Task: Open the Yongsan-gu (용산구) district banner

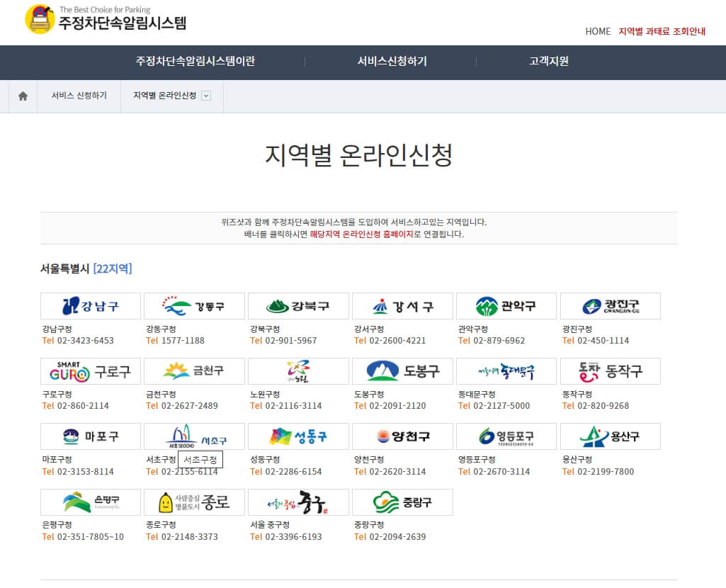Action: (610, 436)
